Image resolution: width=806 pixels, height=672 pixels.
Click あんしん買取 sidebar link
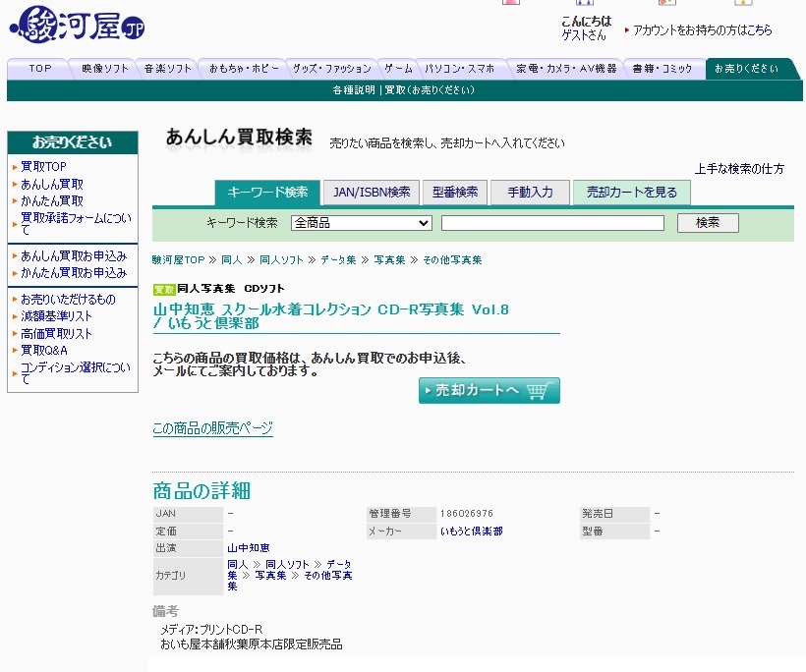pos(52,184)
